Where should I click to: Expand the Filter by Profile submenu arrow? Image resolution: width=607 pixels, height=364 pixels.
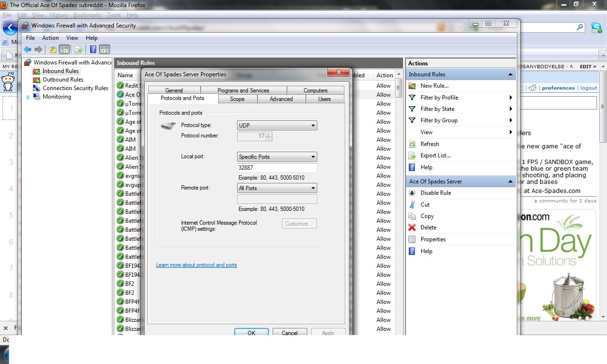[x=511, y=98]
